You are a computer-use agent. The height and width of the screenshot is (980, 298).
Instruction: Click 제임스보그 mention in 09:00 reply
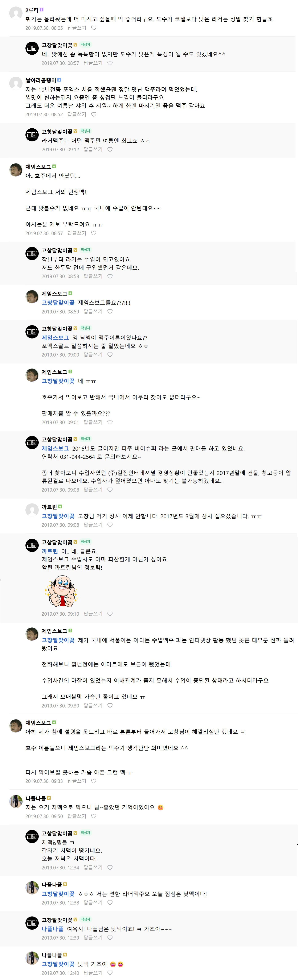tap(56, 338)
